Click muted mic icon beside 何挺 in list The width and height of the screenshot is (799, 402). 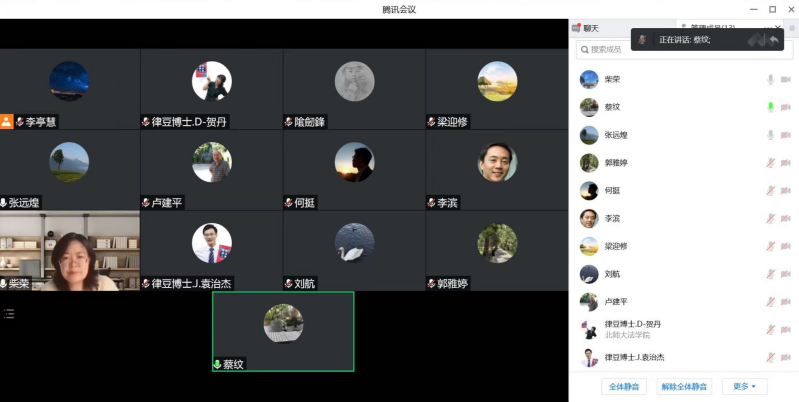770,190
